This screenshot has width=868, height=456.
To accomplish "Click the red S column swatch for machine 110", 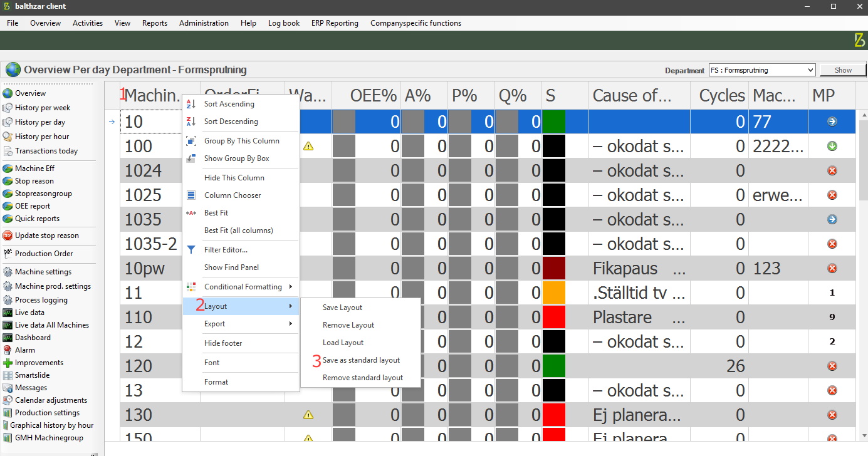I will (554, 317).
